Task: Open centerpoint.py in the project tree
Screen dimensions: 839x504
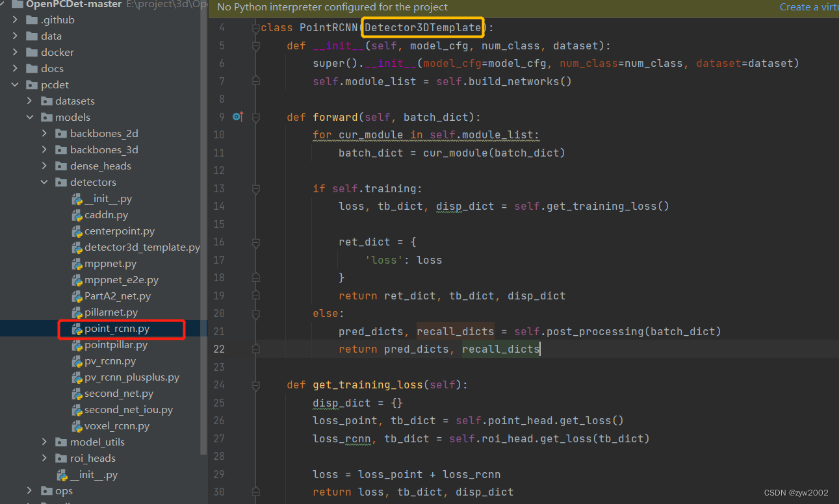Action: [120, 231]
